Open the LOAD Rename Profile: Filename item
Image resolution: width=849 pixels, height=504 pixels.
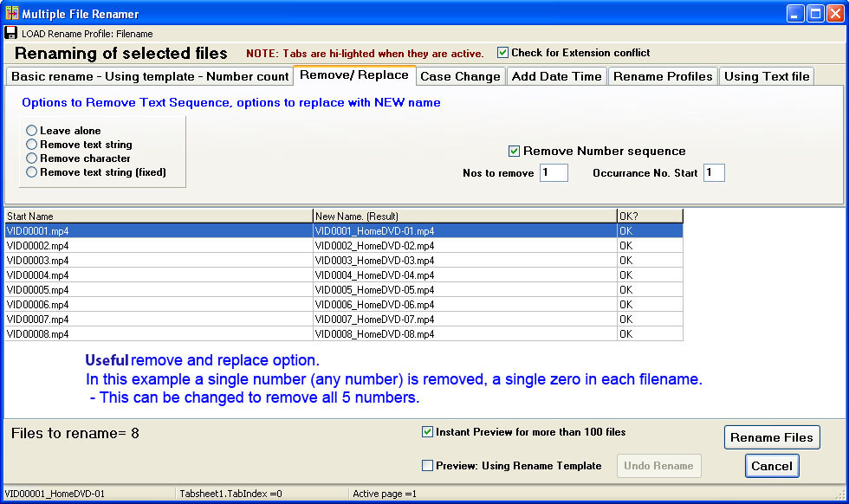(87, 34)
